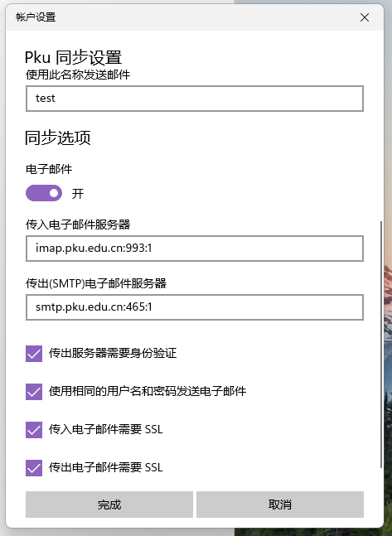Disable 传出电子邮件需要 SSL checkbox
Image resolution: width=392 pixels, height=536 pixels.
pos(34,468)
